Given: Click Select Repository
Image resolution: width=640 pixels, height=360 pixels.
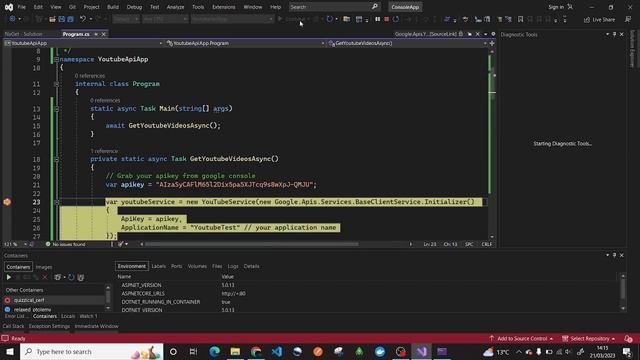Looking at the screenshot, I should point(589,339).
